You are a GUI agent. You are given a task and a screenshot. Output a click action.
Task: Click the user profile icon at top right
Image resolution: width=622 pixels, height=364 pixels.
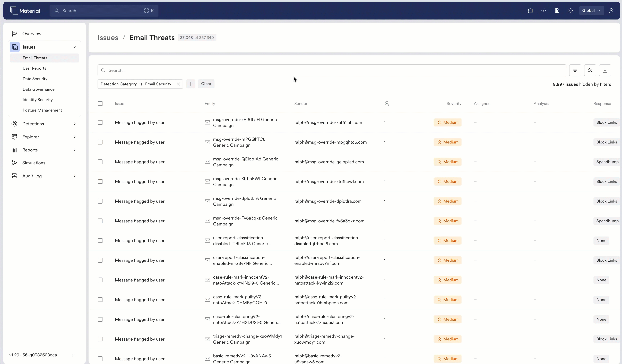pyautogui.click(x=611, y=11)
